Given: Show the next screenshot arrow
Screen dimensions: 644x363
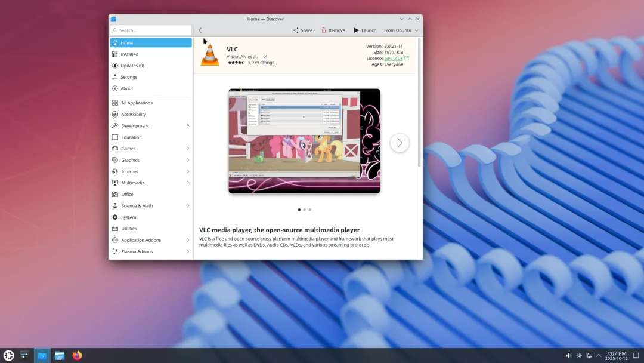Looking at the screenshot, I should click(400, 143).
